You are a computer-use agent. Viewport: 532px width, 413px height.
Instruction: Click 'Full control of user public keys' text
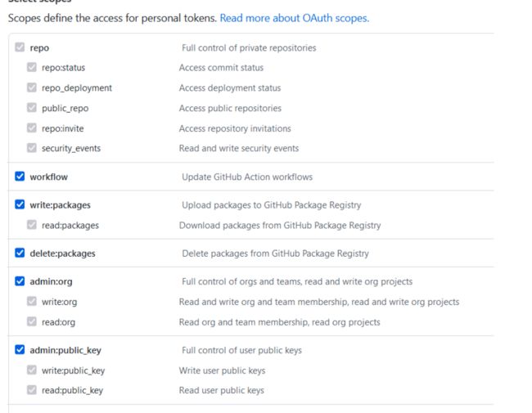[x=242, y=350]
